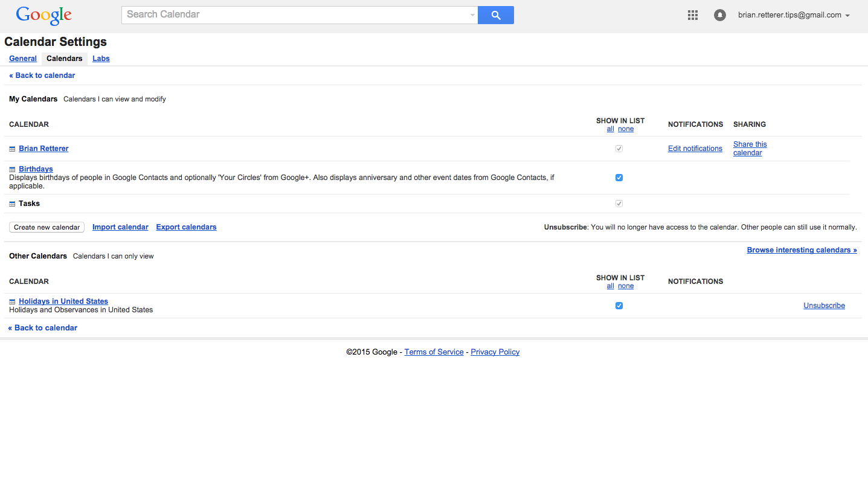This screenshot has width=868, height=502.
Task: Toggle Brian Retterer show in list checkbox
Action: click(619, 149)
